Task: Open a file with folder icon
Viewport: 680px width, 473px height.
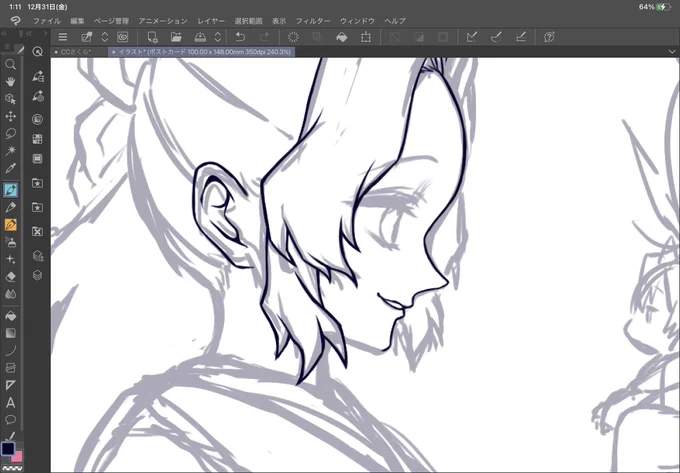Action: point(176,37)
